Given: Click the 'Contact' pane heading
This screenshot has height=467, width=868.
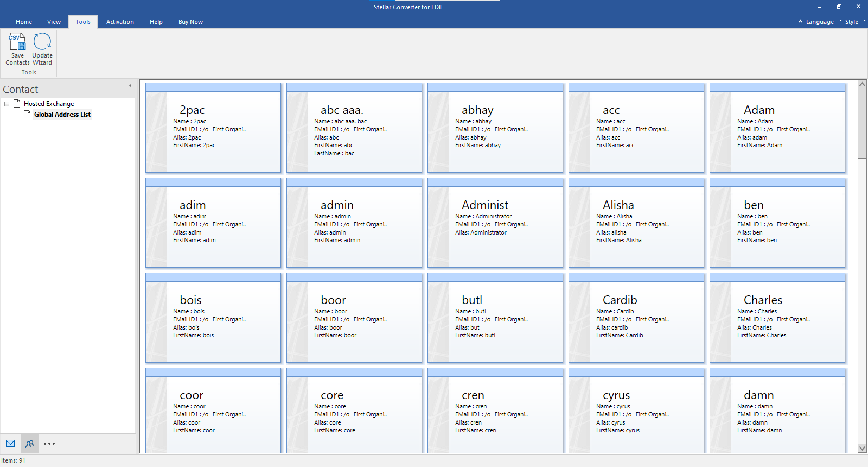Looking at the screenshot, I should click(x=21, y=89).
